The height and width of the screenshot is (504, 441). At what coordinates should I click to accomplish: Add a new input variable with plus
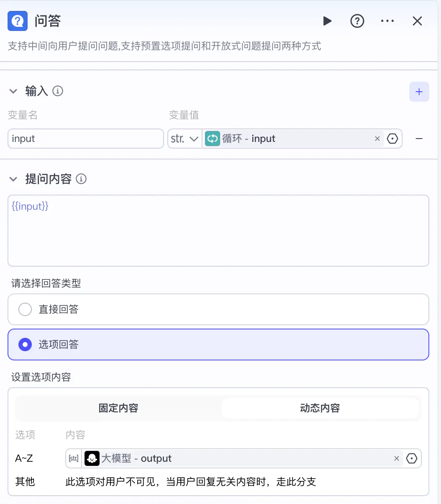pos(419,92)
